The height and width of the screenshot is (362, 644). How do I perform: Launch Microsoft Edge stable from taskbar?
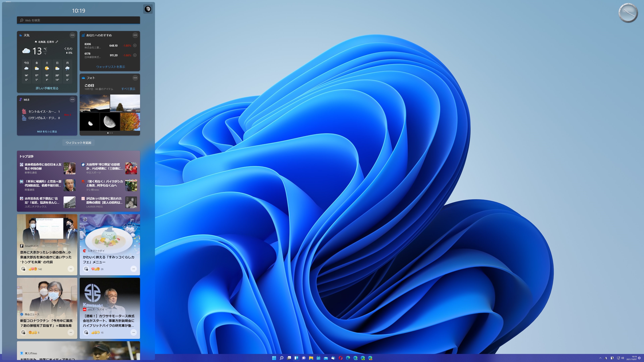[348, 358]
